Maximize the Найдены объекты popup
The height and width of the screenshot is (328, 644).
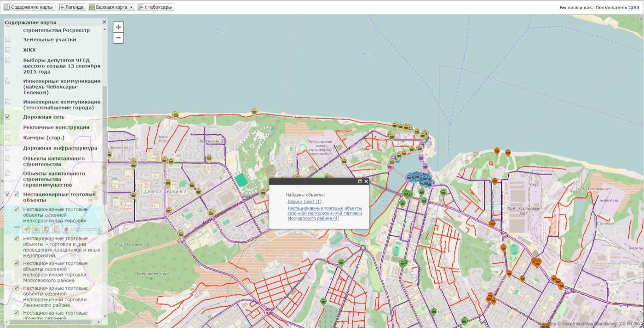[x=360, y=181]
